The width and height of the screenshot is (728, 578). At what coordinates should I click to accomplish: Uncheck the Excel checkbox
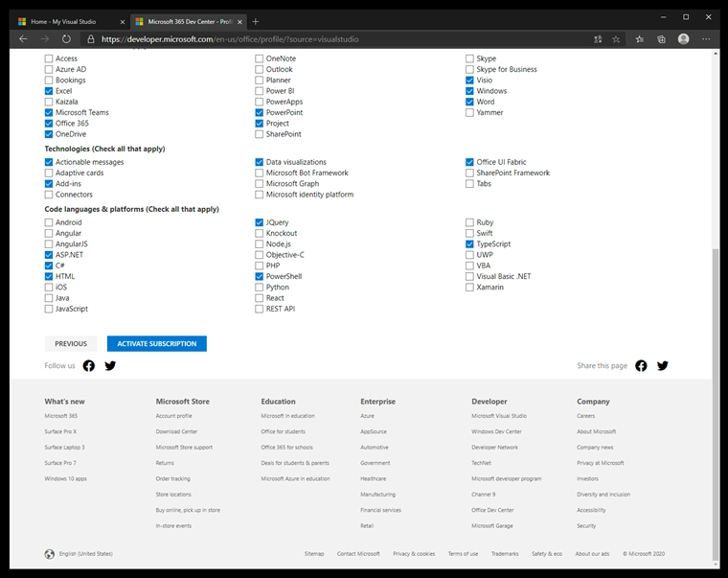49,91
